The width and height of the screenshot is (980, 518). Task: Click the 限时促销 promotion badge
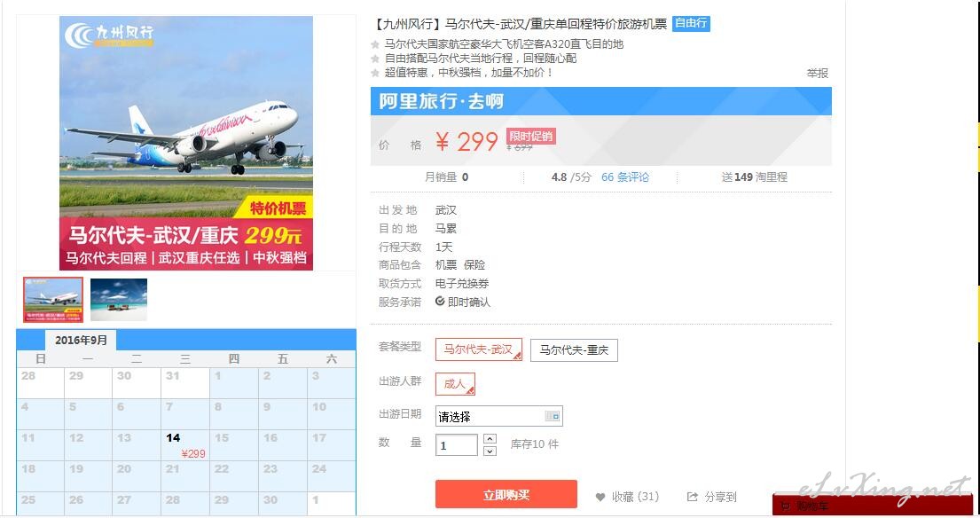[530, 137]
